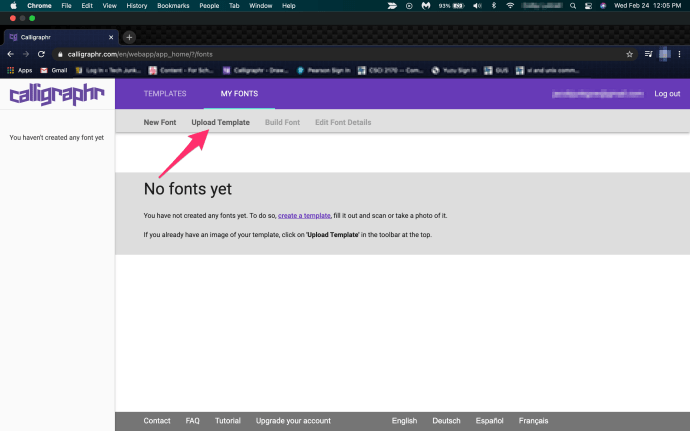Open the Apps bookmarks shortcut

tap(20, 70)
